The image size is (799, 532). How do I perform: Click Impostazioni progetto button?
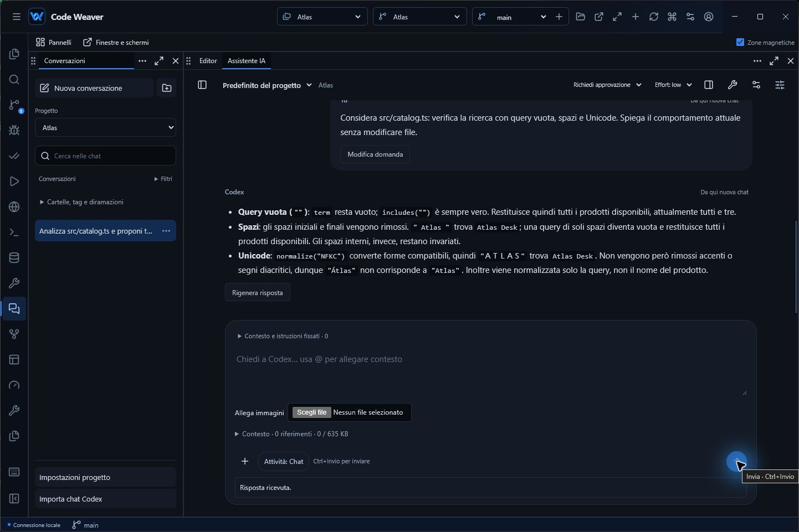pos(105,477)
